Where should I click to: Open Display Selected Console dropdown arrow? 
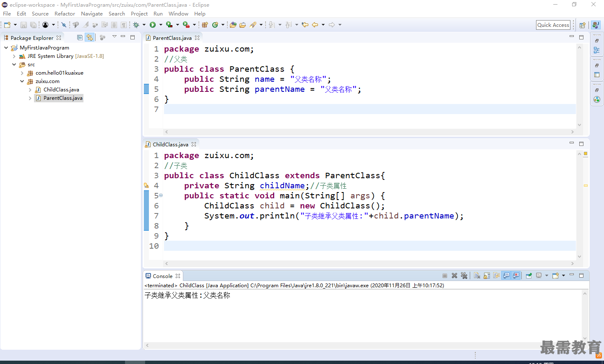click(547, 276)
